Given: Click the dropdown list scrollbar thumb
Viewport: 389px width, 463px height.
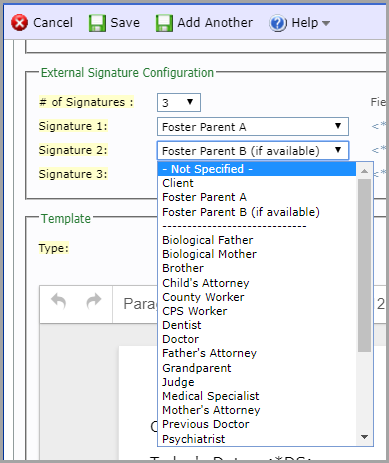Looking at the screenshot, I should [x=364, y=265].
